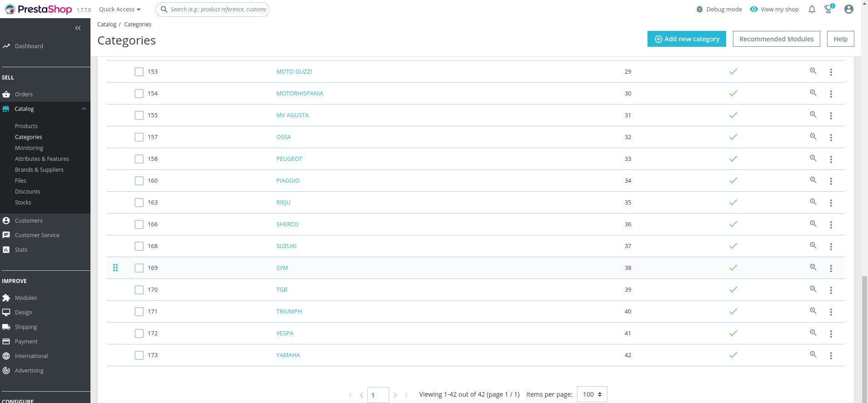The image size is (868, 403).
Task: Click the Debug mode bug icon
Action: pos(699,9)
